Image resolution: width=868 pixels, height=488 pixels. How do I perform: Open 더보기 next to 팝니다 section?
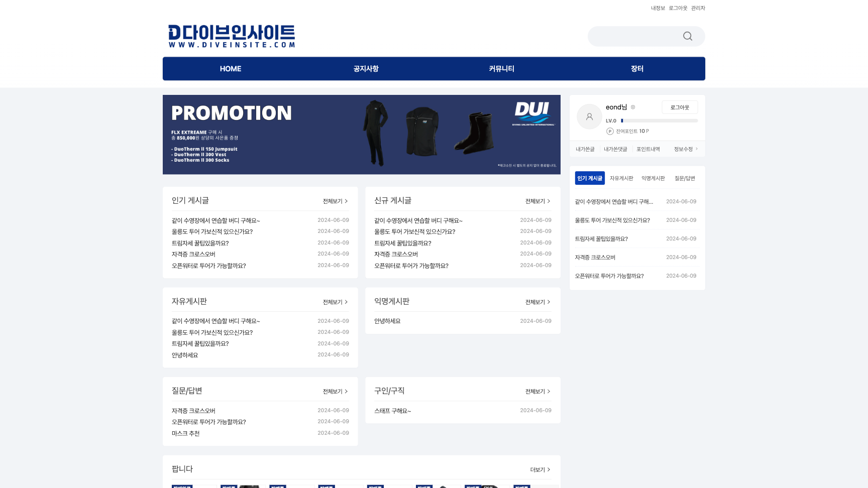[x=539, y=469]
